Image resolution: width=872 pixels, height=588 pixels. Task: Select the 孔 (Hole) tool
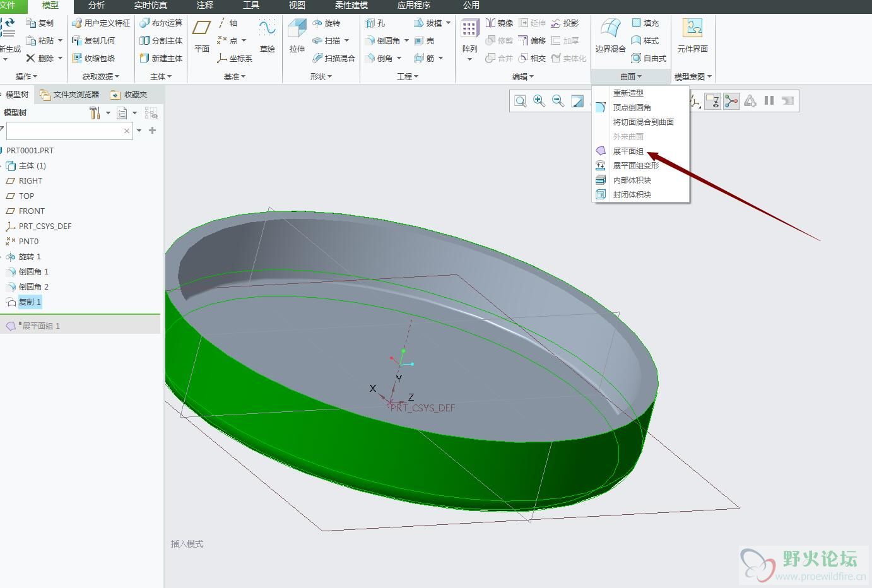375,23
